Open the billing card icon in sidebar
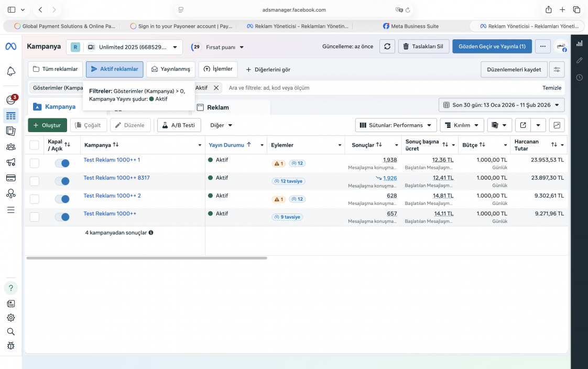Viewport: 588px width, 369px height. tap(11, 178)
